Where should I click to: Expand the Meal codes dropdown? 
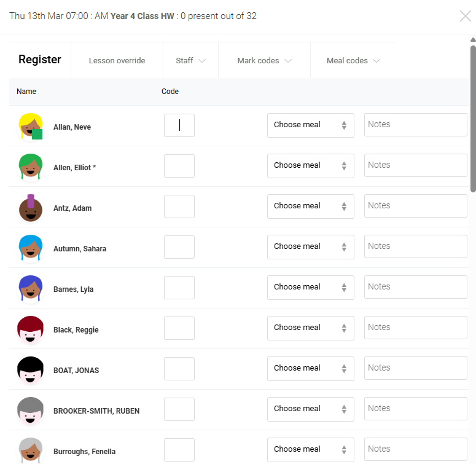coord(353,61)
